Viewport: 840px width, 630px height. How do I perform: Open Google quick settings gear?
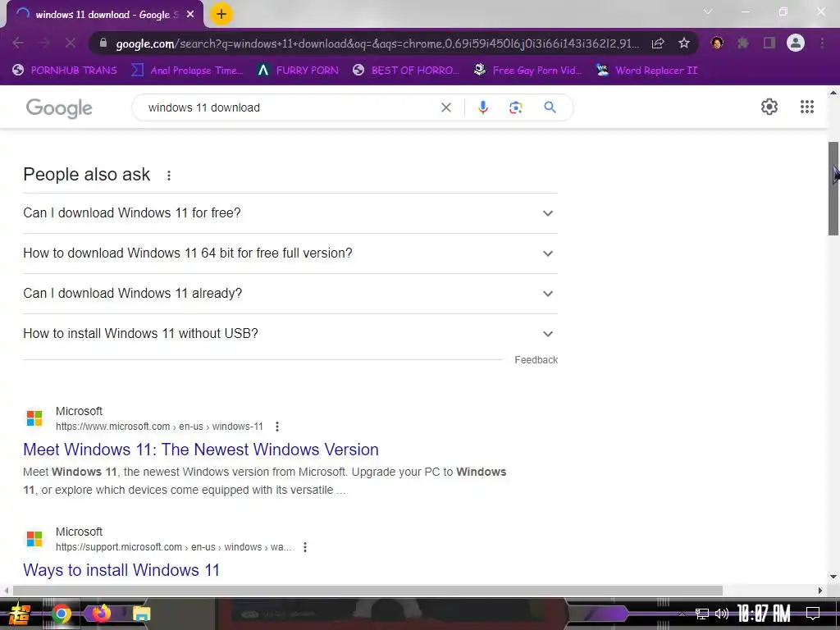click(769, 107)
